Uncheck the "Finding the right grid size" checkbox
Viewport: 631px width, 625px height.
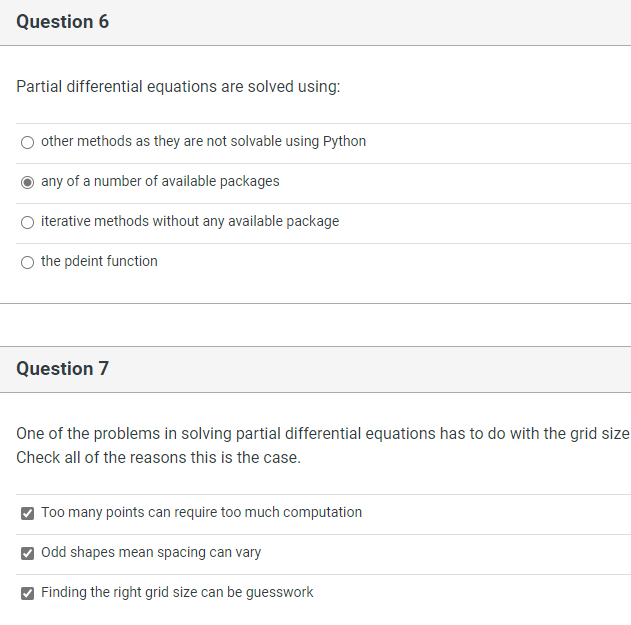(27, 593)
